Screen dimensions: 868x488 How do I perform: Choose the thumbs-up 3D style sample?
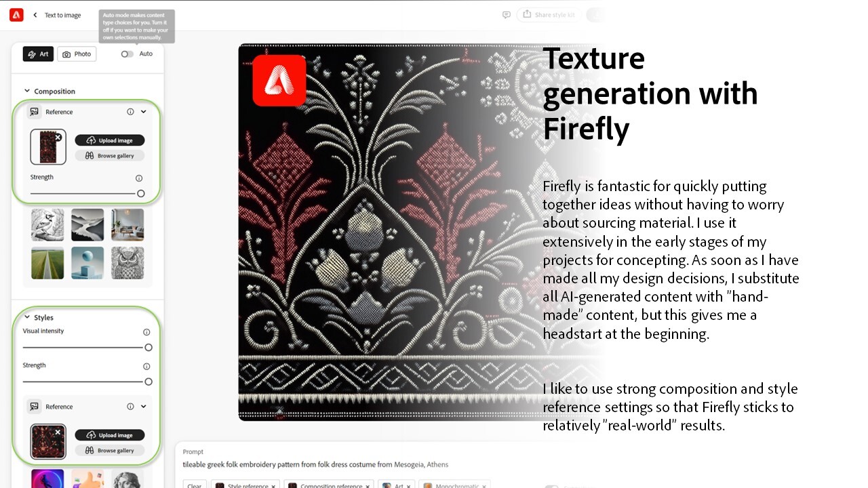point(87,479)
